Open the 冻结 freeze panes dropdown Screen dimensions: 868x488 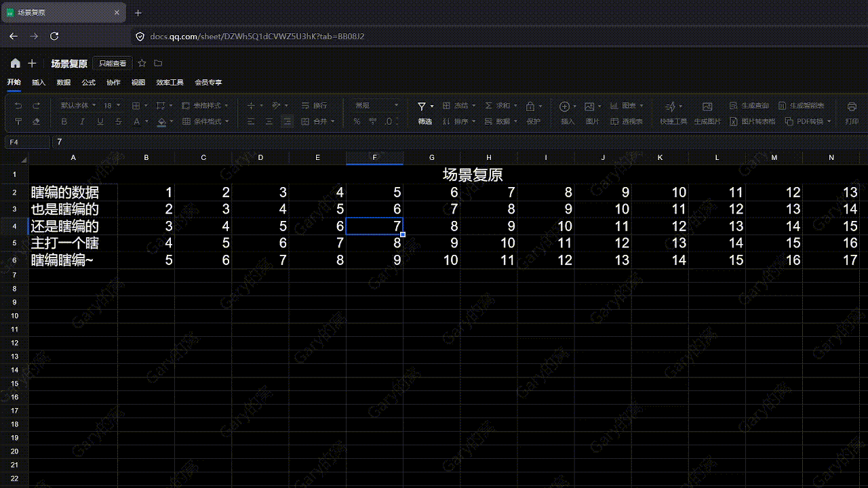point(459,106)
